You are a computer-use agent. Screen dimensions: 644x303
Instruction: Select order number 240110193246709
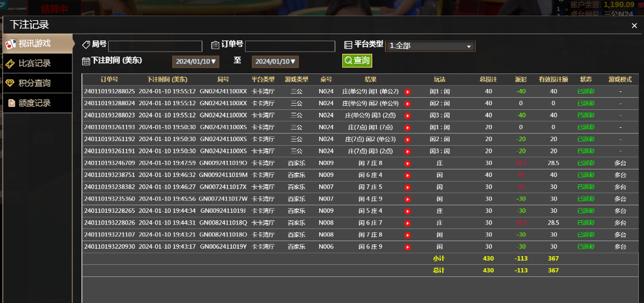[109, 164]
